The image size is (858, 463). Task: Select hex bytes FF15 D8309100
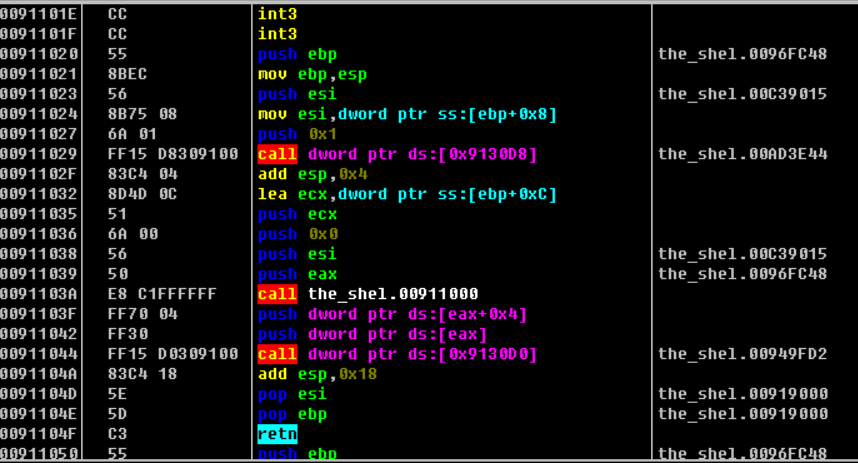[172, 154]
